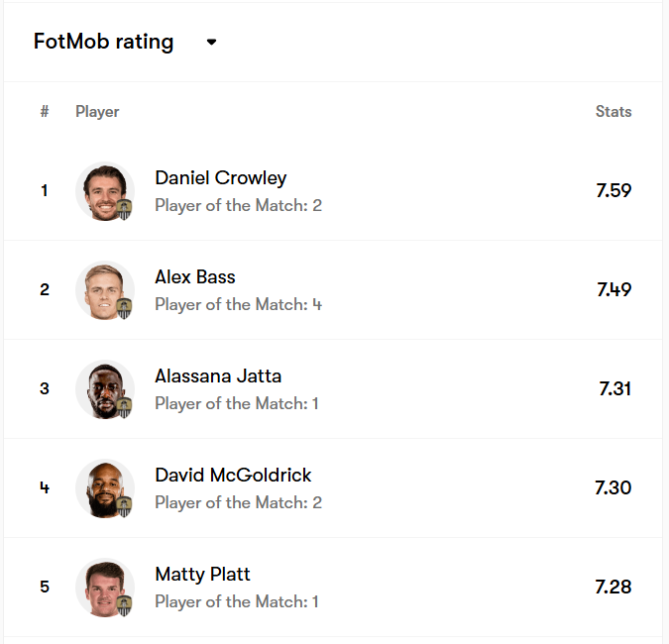Click David McGoldrick's player photo

[103, 486]
